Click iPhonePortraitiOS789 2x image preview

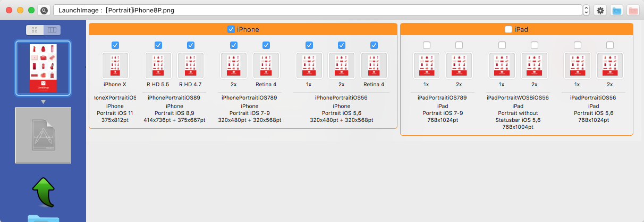(x=234, y=65)
